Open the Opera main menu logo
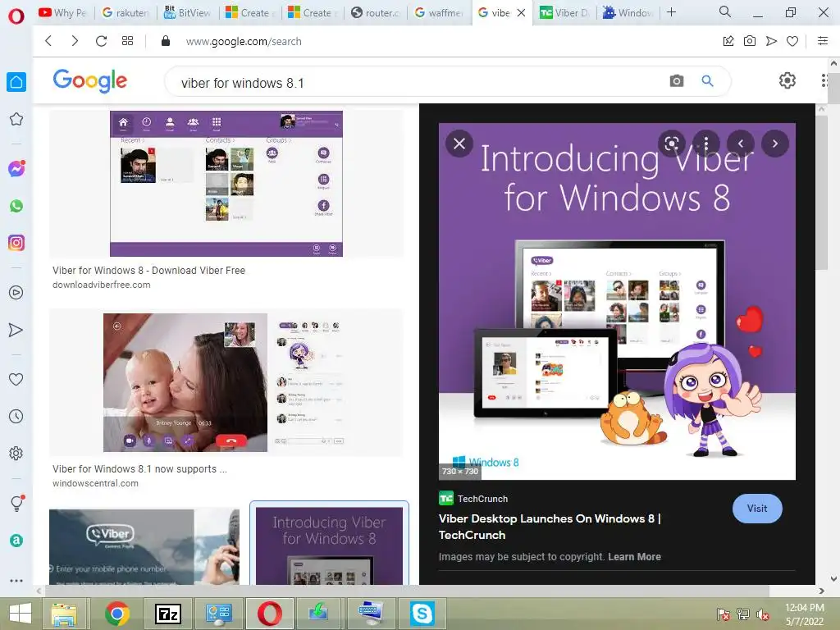Screen dimensions: 840x630 tap(16, 16)
